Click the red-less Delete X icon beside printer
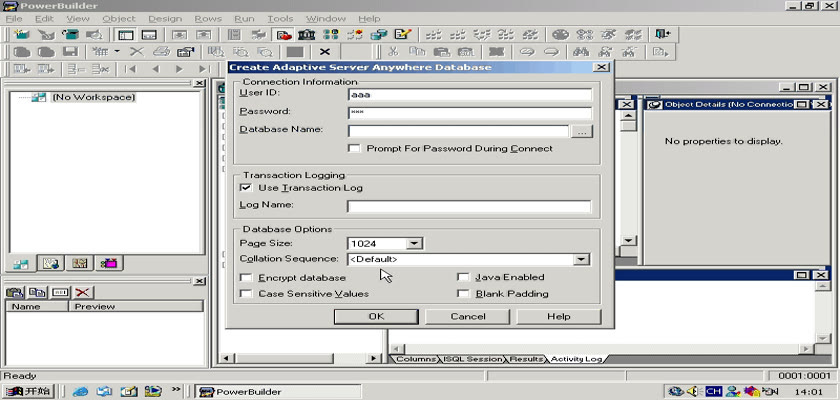840x400 pixels. pos(137,52)
